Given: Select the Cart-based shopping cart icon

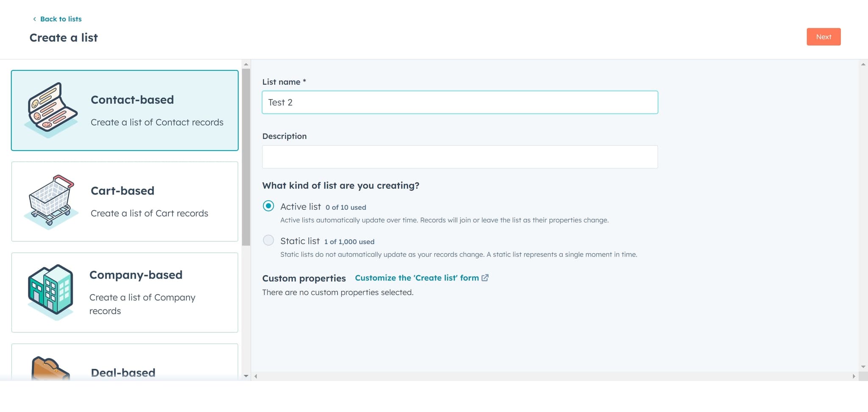Looking at the screenshot, I should coord(51,201).
